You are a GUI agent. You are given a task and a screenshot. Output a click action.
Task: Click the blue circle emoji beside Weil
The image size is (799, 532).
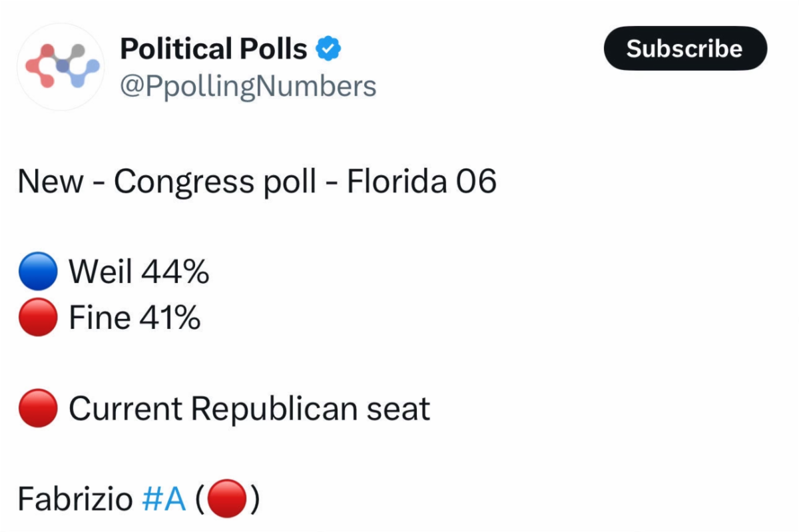coord(38,272)
